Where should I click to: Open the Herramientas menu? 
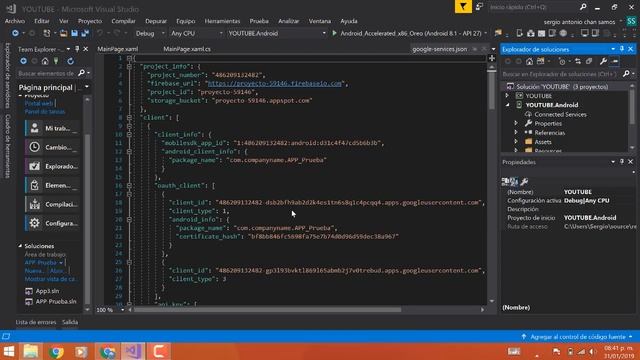click(x=222, y=21)
